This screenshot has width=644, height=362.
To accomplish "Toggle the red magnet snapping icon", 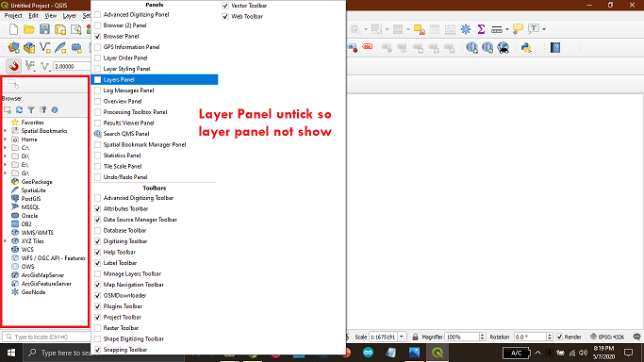I will [14, 66].
